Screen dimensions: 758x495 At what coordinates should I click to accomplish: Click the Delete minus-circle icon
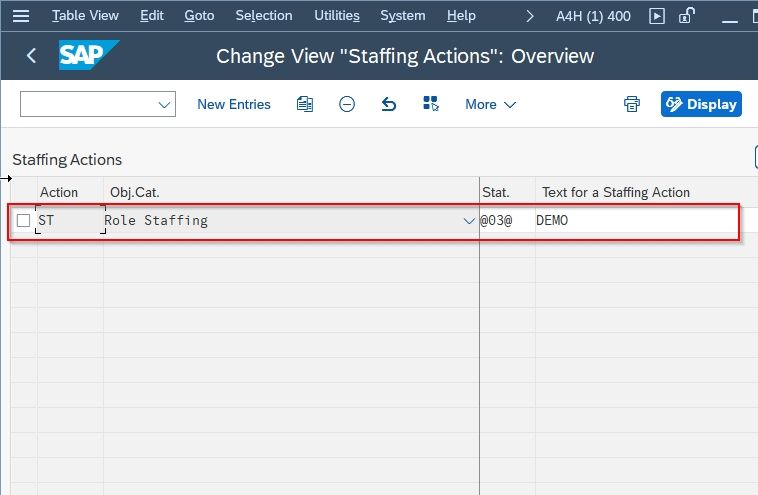(x=347, y=104)
